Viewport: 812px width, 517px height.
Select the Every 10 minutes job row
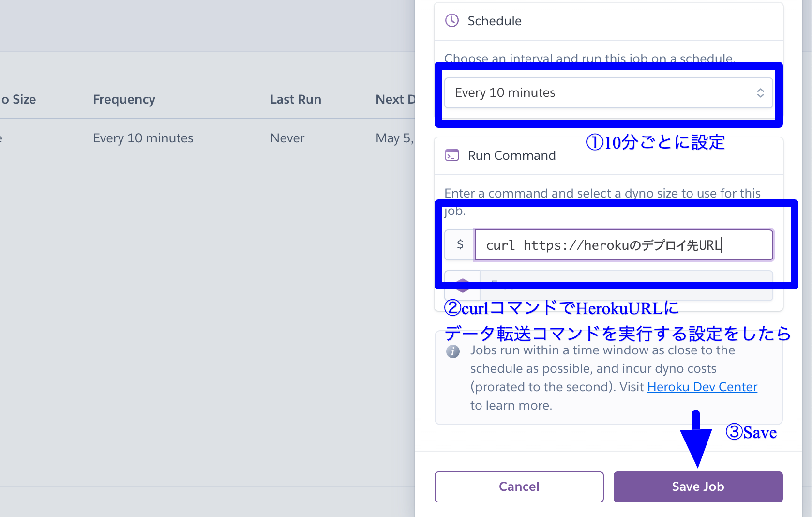click(x=194, y=138)
